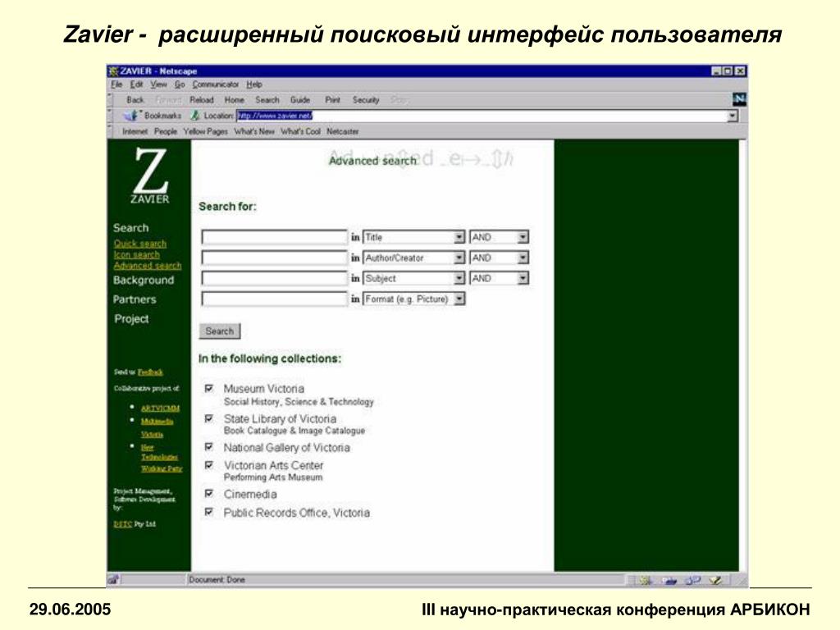This screenshot has height=630, width=840.
Task: Open Discussions icon in status bar component bar
Action: 693,580
